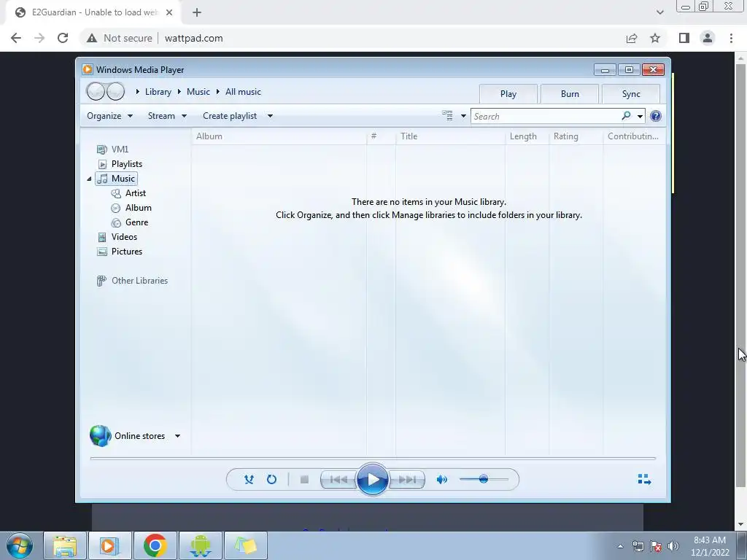Click Create playlist
747x560 pixels.
click(230, 116)
